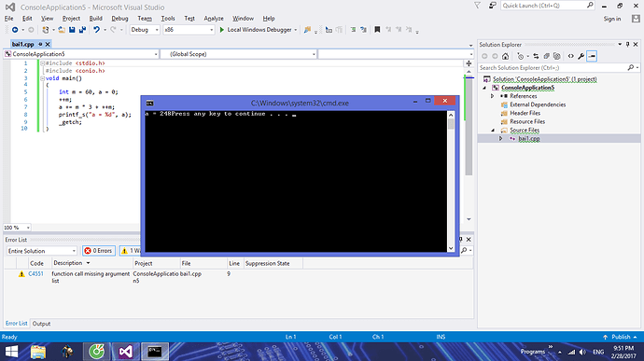
Task: Toggle the Warnings filter button
Action: (130, 251)
